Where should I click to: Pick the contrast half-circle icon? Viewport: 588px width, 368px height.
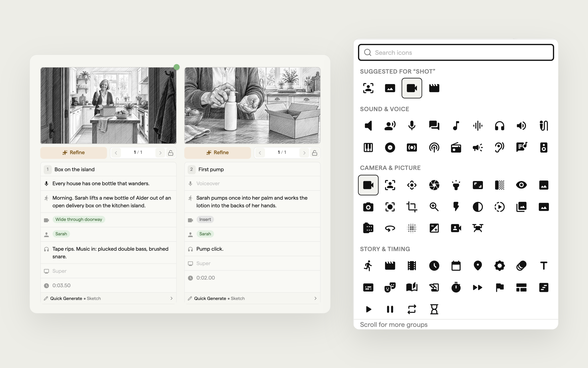coord(478,207)
